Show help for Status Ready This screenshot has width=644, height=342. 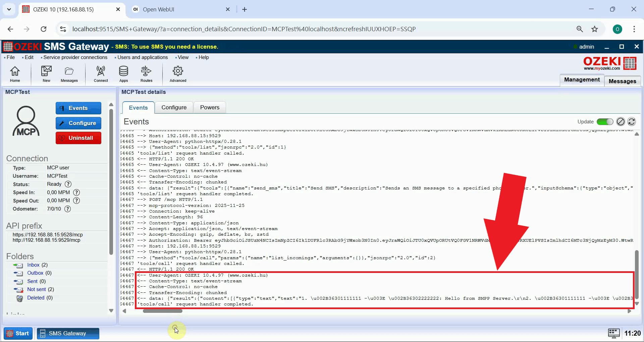pyautogui.click(x=68, y=184)
